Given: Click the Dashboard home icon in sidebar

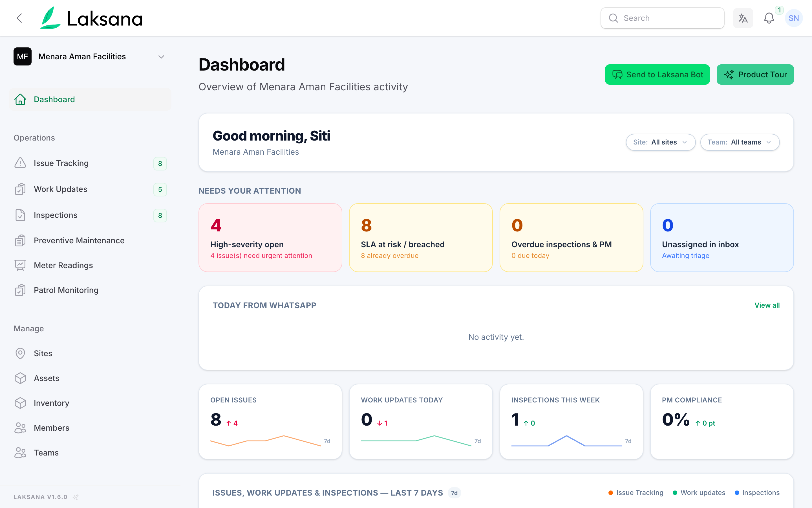Looking at the screenshot, I should pyautogui.click(x=20, y=99).
